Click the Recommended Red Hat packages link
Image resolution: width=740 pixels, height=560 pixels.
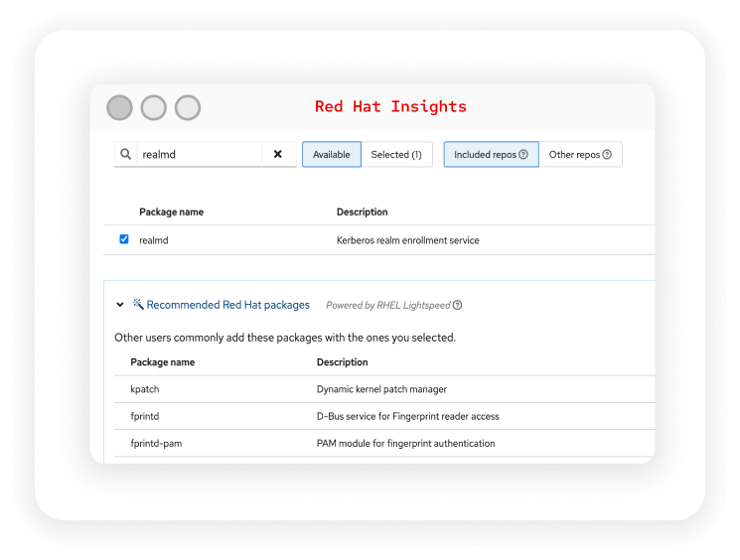click(x=228, y=306)
